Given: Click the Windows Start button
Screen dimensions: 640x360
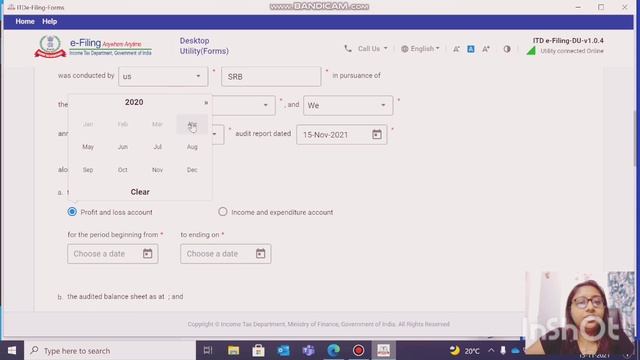Looking at the screenshot, I should [12, 351].
